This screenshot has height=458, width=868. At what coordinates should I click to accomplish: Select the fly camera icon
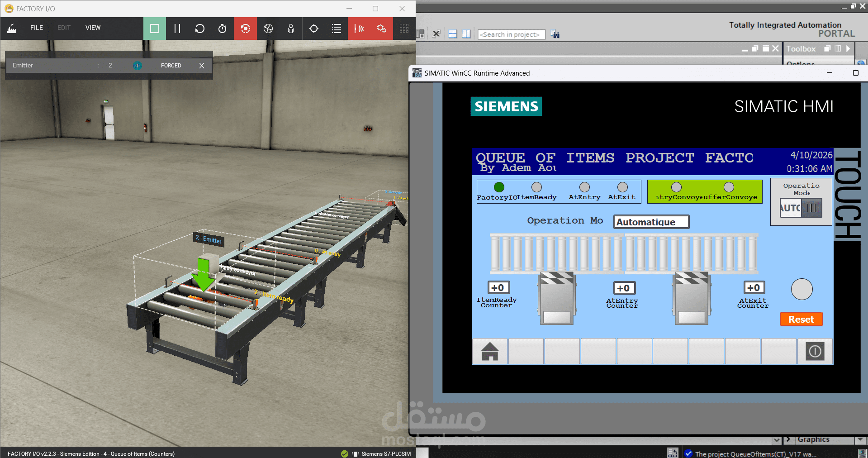(x=268, y=29)
